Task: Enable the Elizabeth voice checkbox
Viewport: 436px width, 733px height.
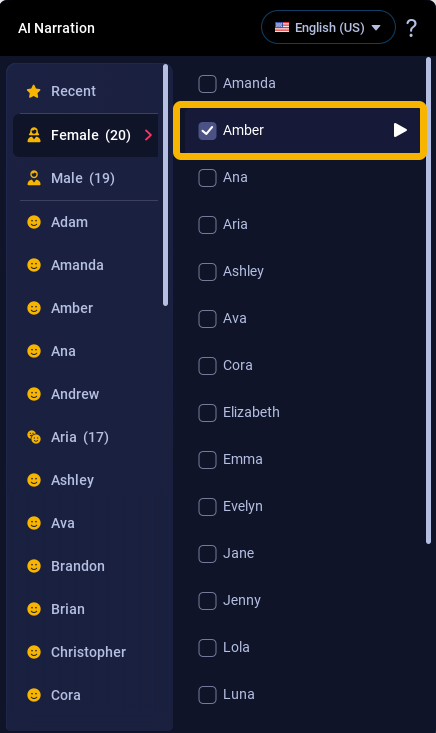Action: coord(207,413)
